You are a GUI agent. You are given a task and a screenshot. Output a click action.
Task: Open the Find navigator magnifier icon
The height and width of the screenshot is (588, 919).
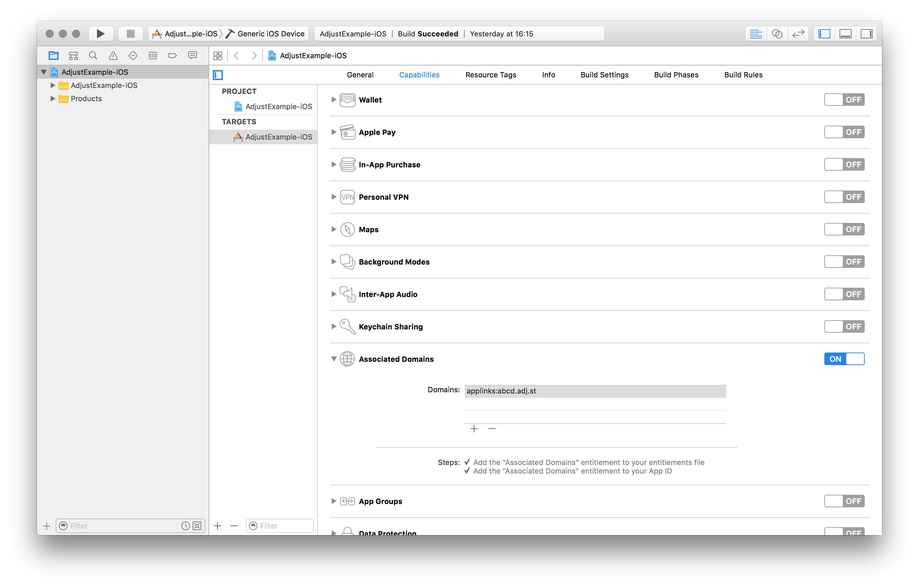[x=93, y=56]
